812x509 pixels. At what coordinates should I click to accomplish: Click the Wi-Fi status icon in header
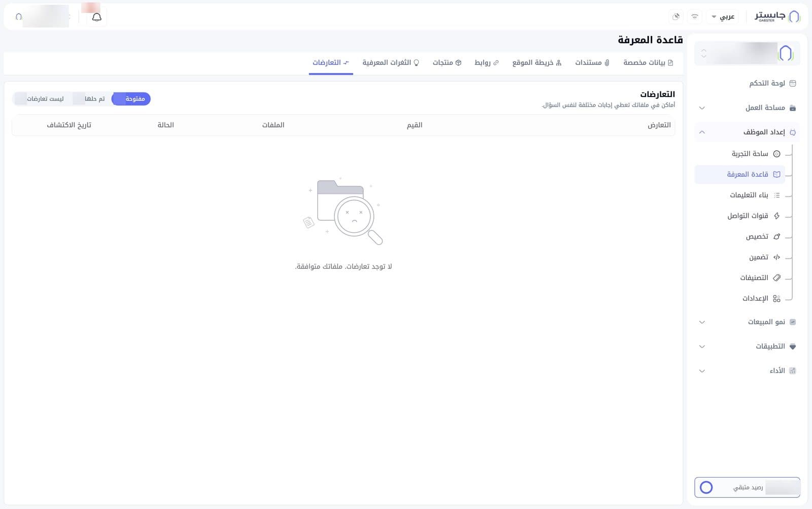coord(695,17)
